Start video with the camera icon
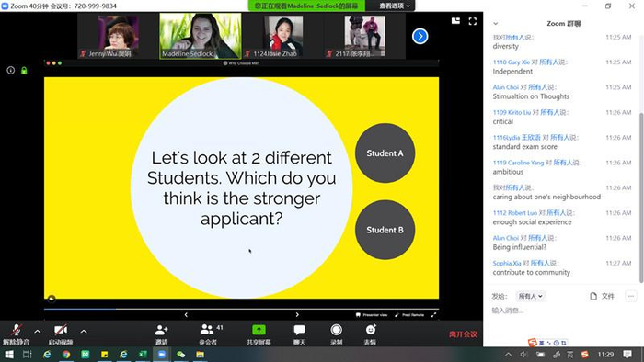The width and height of the screenshot is (644, 362). pyautogui.click(x=61, y=334)
